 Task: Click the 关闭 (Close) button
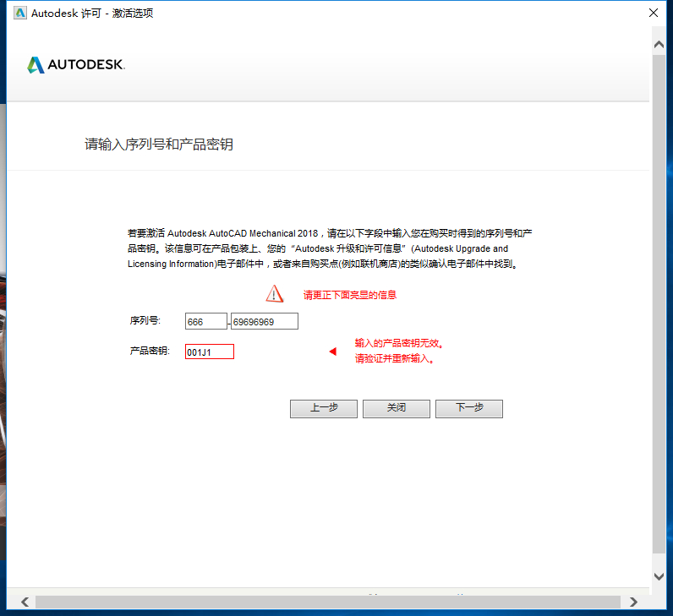pos(397,408)
